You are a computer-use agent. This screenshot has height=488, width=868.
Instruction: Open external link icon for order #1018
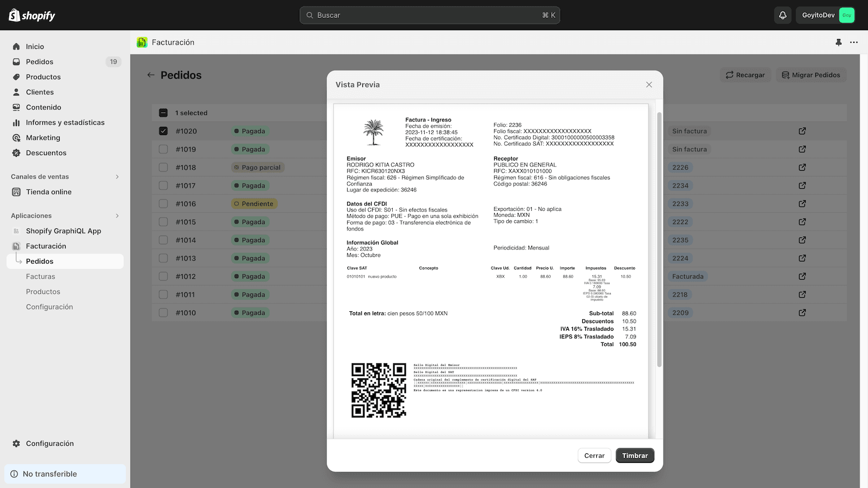click(802, 167)
